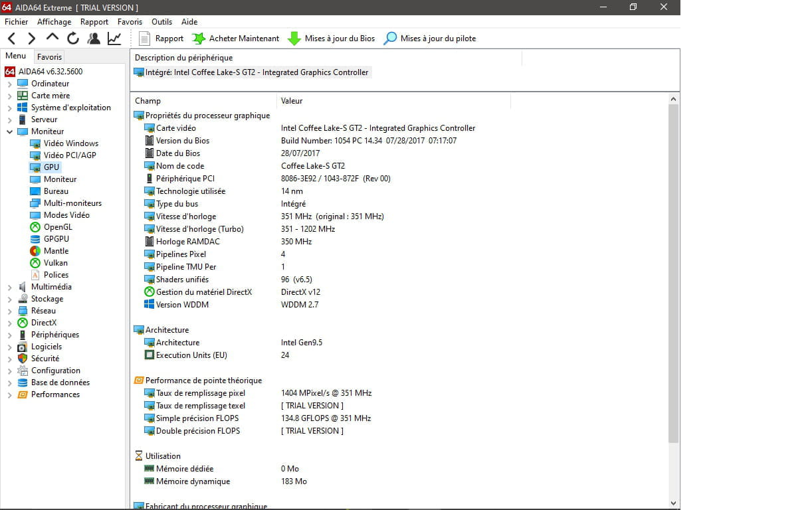Collapse the Moniteur tree node
Image resolution: width=812 pixels, height=510 pixels.
coord(9,131)
